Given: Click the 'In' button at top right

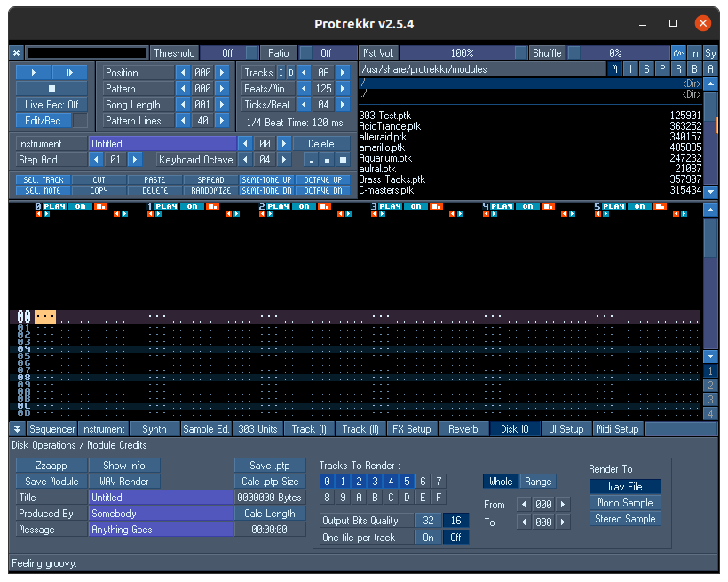Looking at the screenshot, I should (x=694, y=53).
